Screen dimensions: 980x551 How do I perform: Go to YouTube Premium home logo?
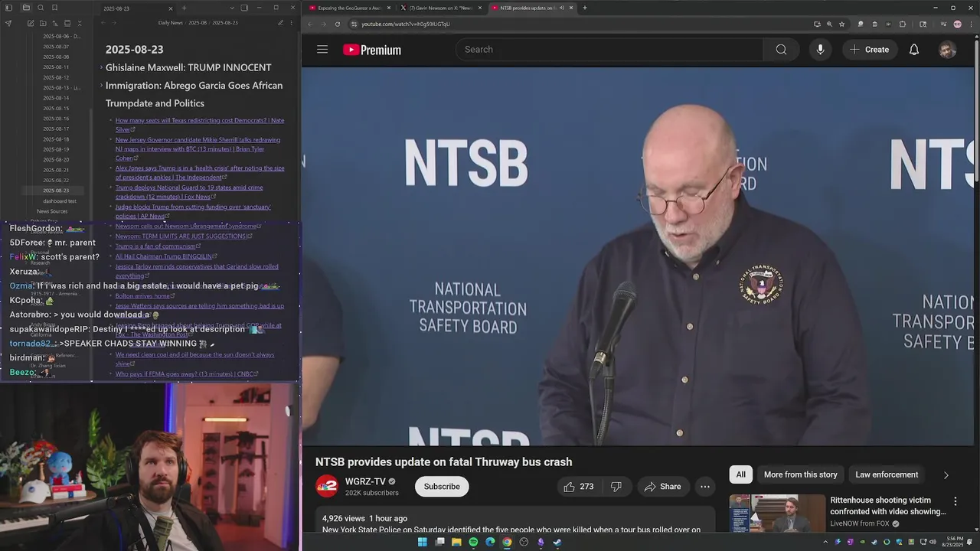(372, 50)
